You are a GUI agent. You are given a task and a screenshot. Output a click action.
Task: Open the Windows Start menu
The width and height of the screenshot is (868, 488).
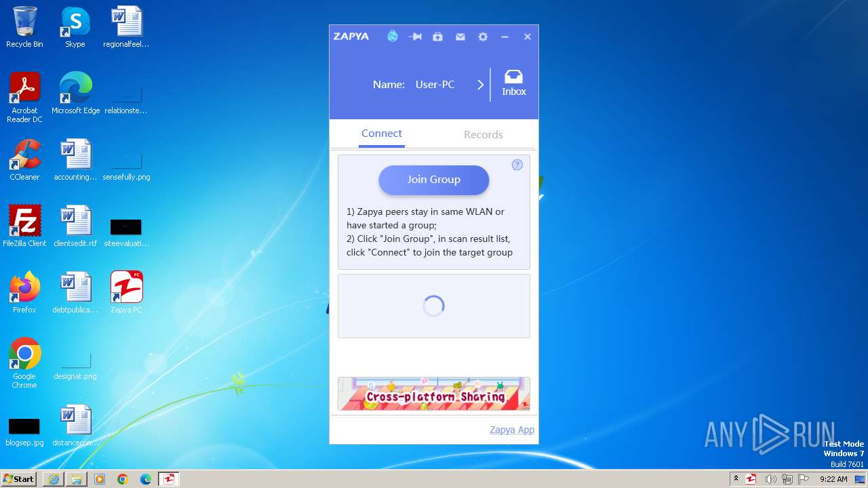(19, 479)
